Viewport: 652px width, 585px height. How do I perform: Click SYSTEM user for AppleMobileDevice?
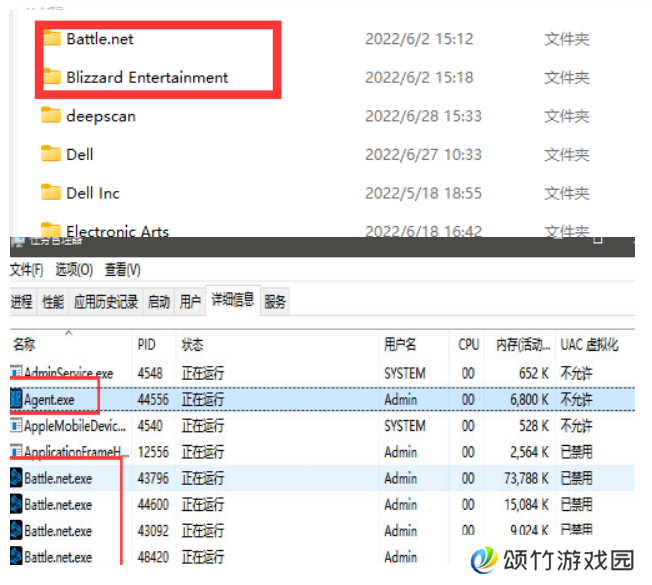coord(405,426)
